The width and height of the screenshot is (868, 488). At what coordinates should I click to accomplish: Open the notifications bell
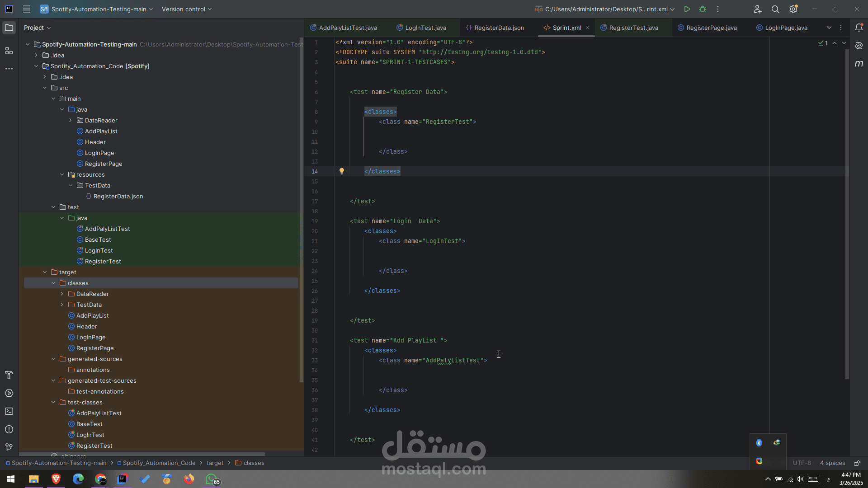859,28
